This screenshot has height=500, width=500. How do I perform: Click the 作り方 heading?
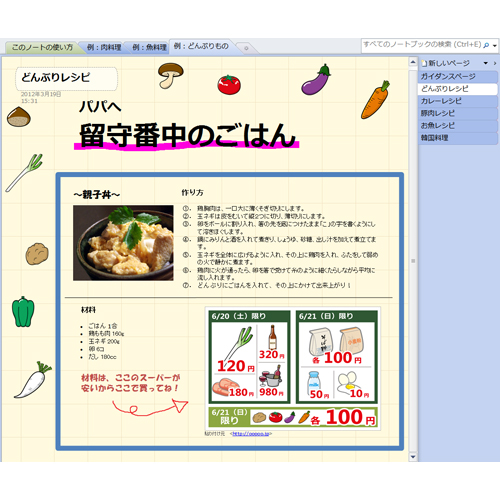coord(192,193)
